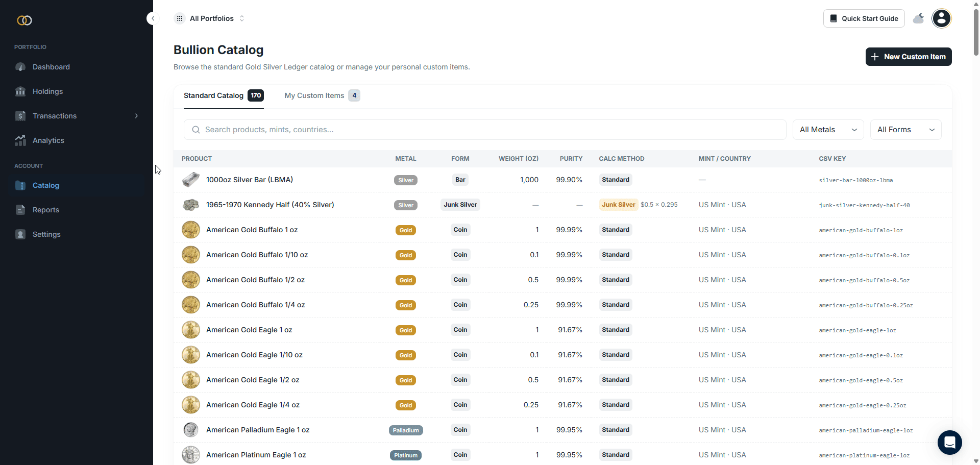The image size is (980, 465).
Task: Click the scrollbar down arrow
Action: click(x=976, y=461)
